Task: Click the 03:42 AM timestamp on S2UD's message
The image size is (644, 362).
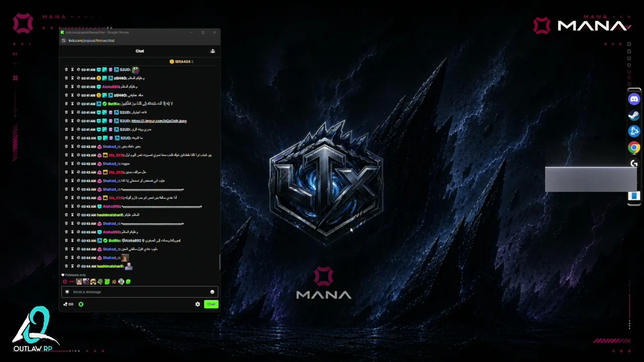Action: (89, 138)
